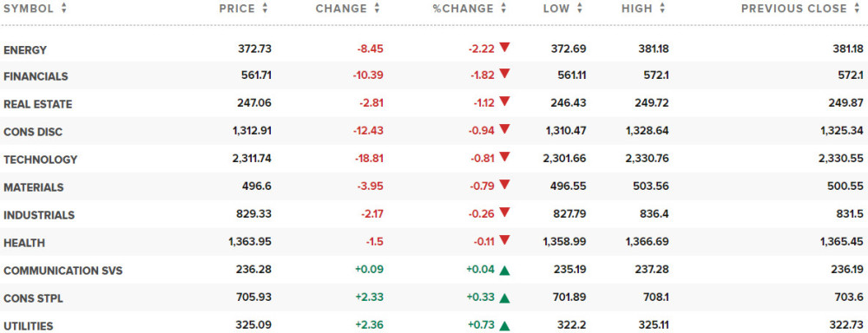
Task: Sort table by the SYMBOL column arrows
Action: [63, 9]
